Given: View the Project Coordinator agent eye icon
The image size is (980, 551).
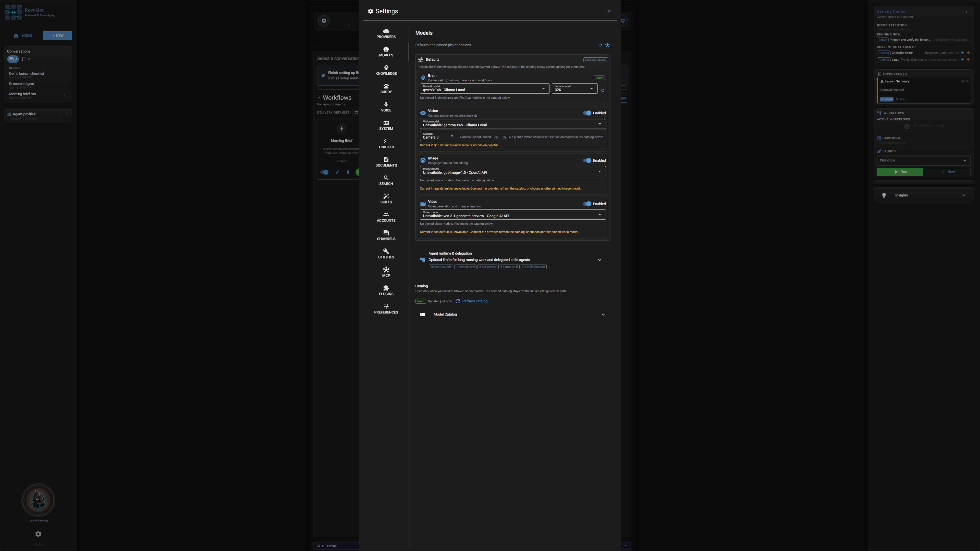Looking at the screenshot, I should 962,60.
